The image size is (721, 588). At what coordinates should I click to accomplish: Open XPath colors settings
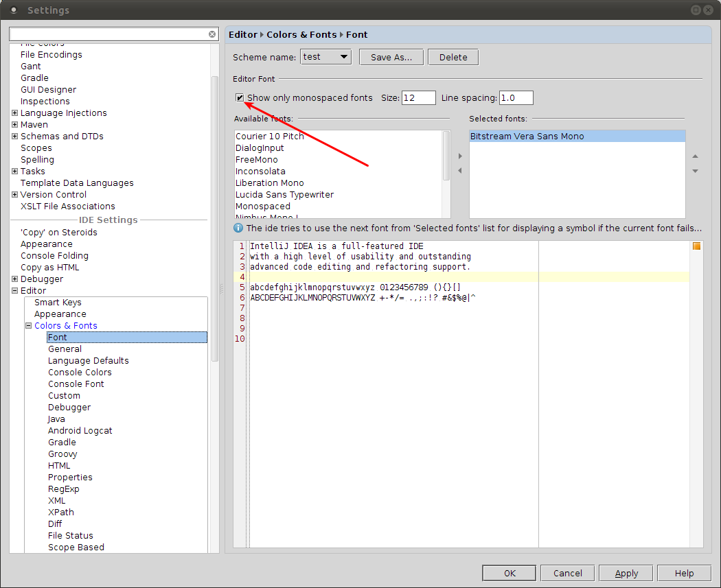(x=60, y=513)
